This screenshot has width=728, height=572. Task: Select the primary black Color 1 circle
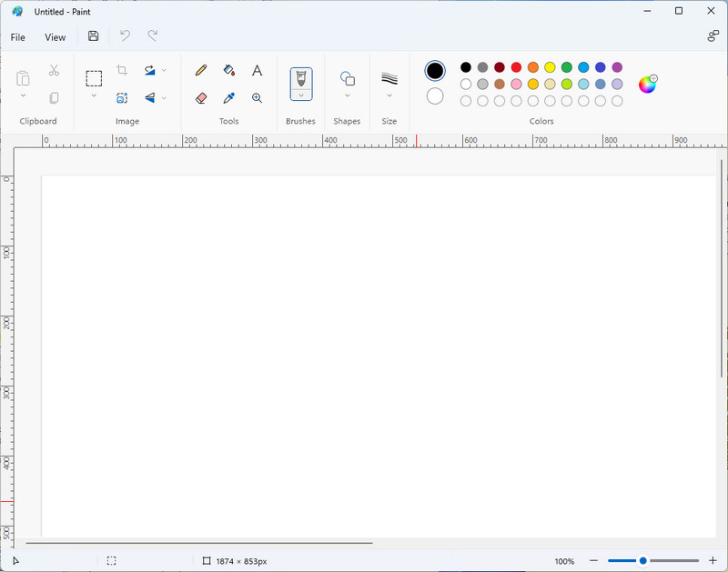point(435,71)
